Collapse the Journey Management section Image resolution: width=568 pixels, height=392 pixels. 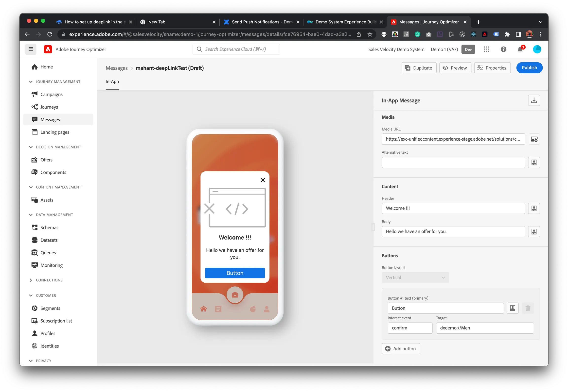[31, 82]
